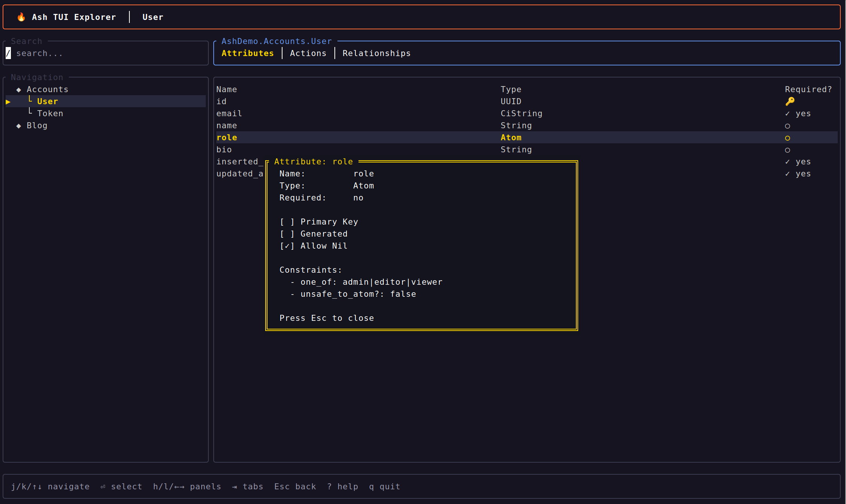The height and width of the screenshot is (504, 846).
Task: Switch to the Actions tab
Action: [x=308, y=53]
